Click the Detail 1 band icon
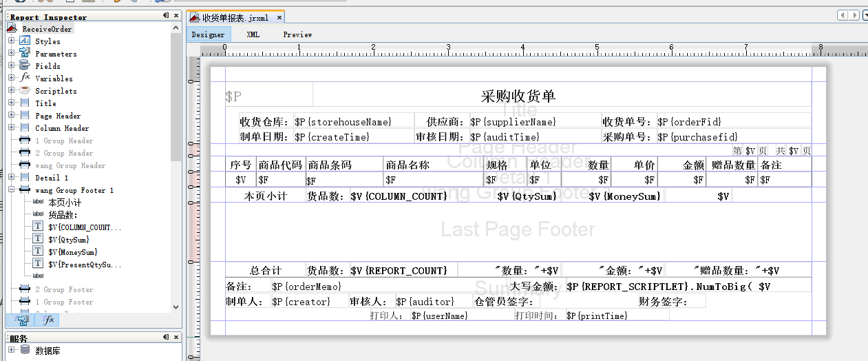The height and width of the screenshot is (361, 868). [x=24, y=178]
